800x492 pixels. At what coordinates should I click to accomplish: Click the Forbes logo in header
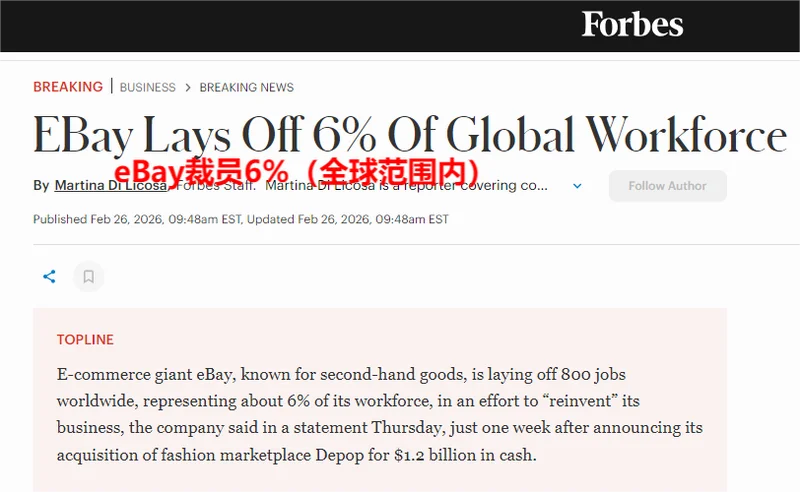[632, 24]
